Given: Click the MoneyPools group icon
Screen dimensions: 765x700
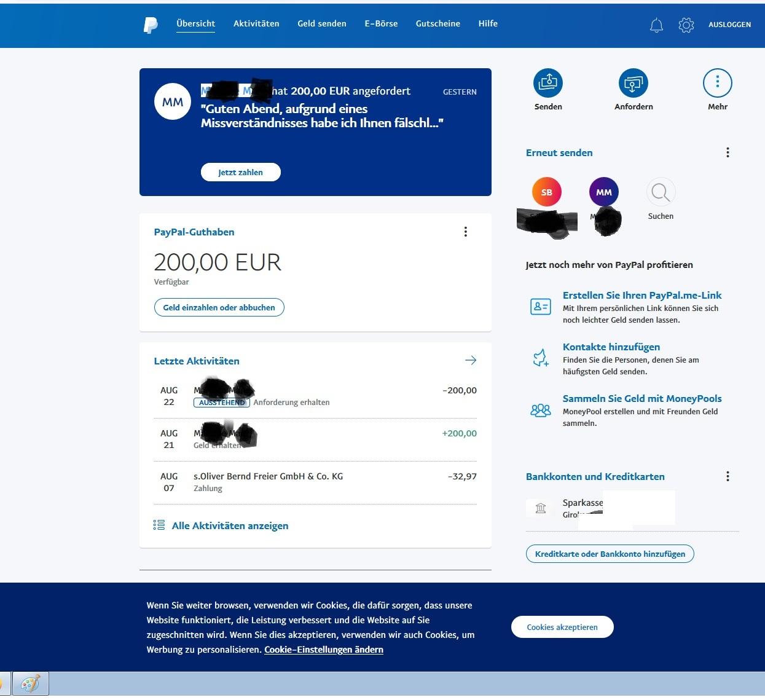Looking at the screenshot, I should pyautogui.click(x=541, y=410).
